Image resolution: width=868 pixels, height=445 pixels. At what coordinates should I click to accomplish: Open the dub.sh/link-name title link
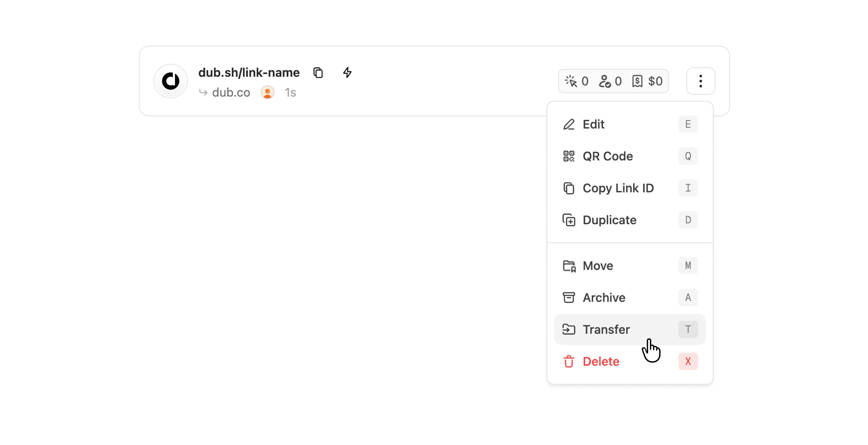pyautogui.click(x=249, y=72)
